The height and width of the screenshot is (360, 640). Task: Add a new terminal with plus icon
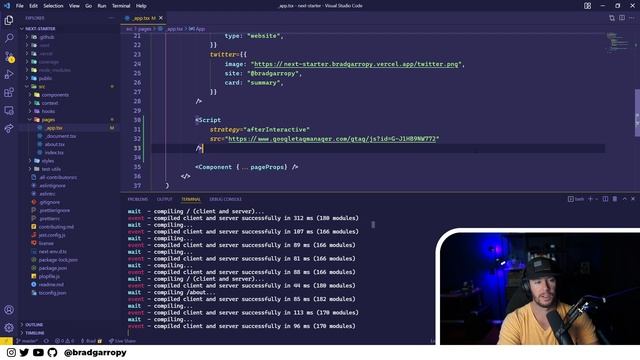tap(590, 199)
